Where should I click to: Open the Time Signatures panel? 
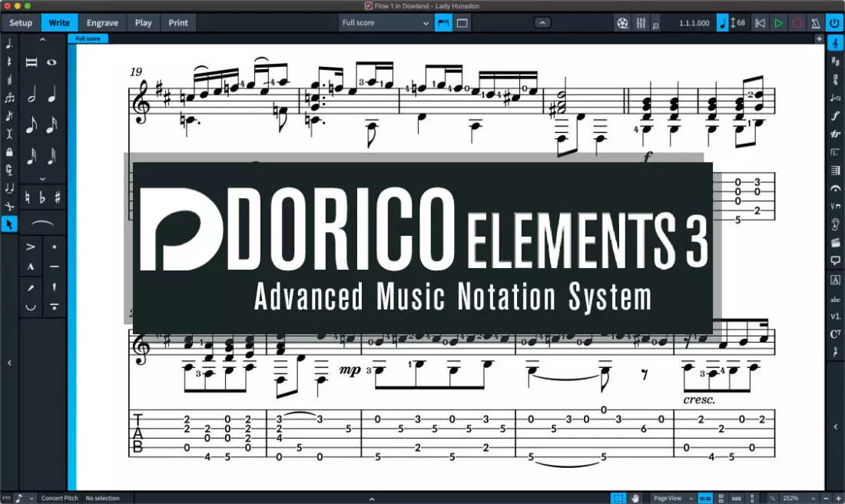click(835, 79)
